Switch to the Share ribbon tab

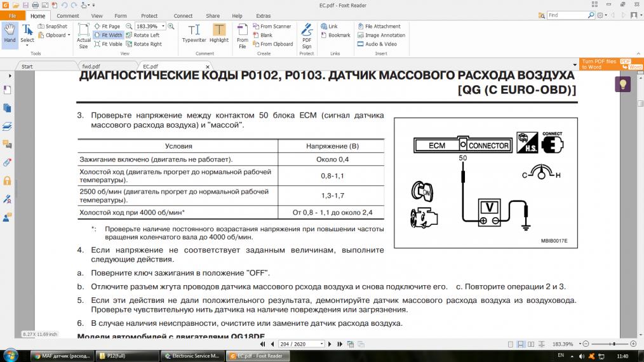[x=213, y=16]
